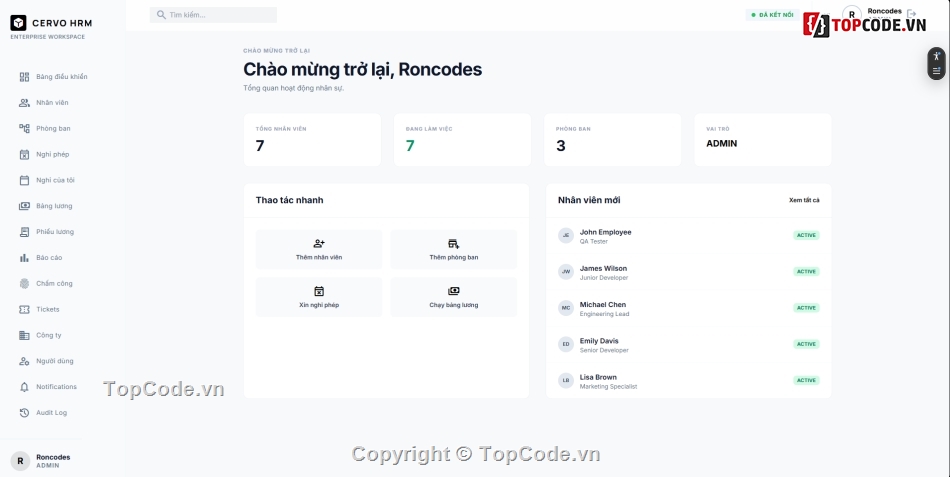
Task: Click the Thêm nhân viên button
Action: pos(319,250)
